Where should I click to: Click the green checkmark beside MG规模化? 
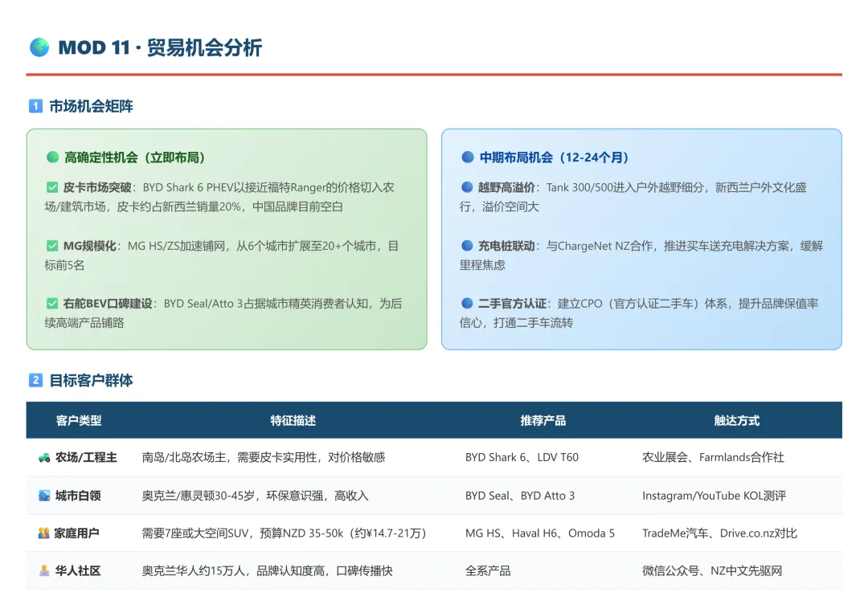coord(52,246)
